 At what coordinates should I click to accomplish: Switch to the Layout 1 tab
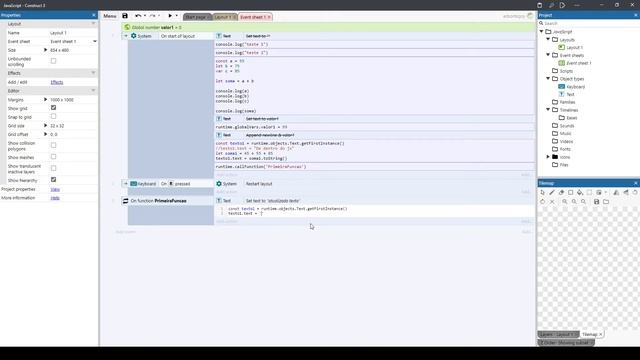tap(224, 17)
